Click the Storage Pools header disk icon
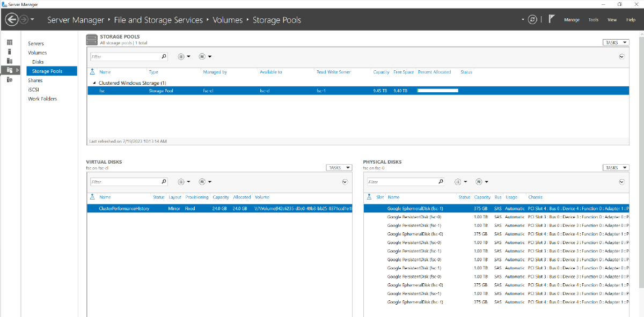Viewport: 644px width, 317px height. coord(91,39)
